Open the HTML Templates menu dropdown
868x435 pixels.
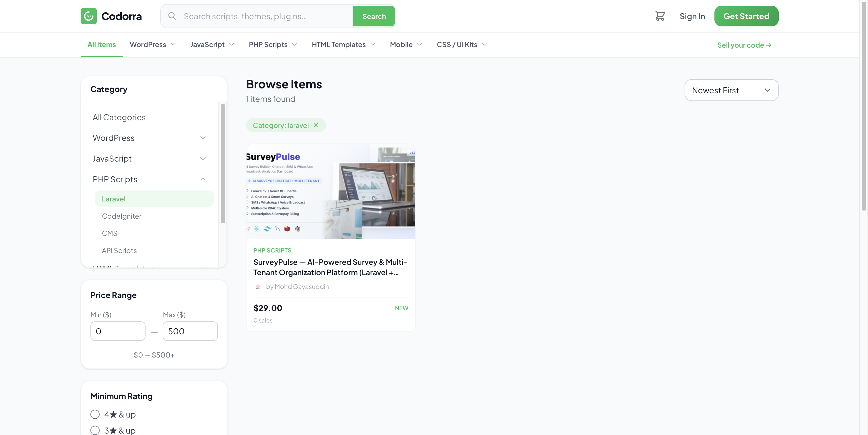pos(343,44)
